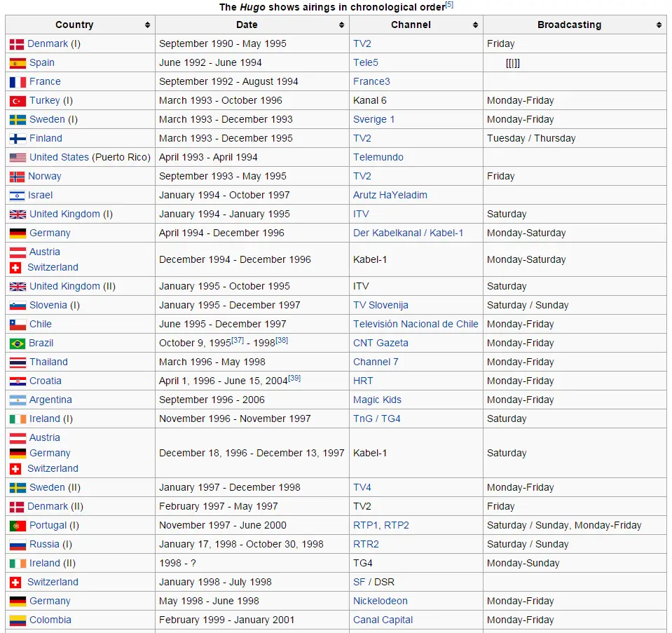672x633 pixels.
Task: Open the TnG / TG4 channel link
Action: coord(377,418)
